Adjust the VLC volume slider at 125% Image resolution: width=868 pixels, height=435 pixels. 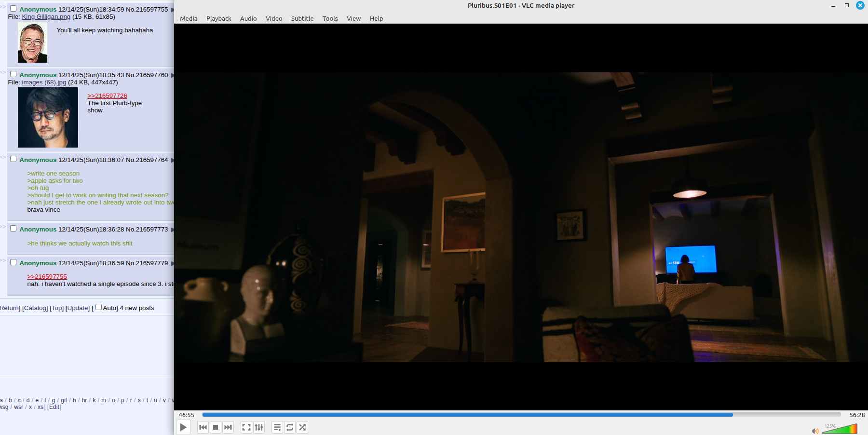pos(840,429)
